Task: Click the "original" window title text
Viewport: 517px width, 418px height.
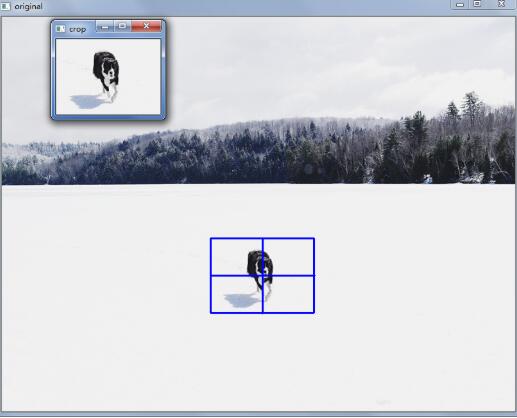Action: coord(28,6)
